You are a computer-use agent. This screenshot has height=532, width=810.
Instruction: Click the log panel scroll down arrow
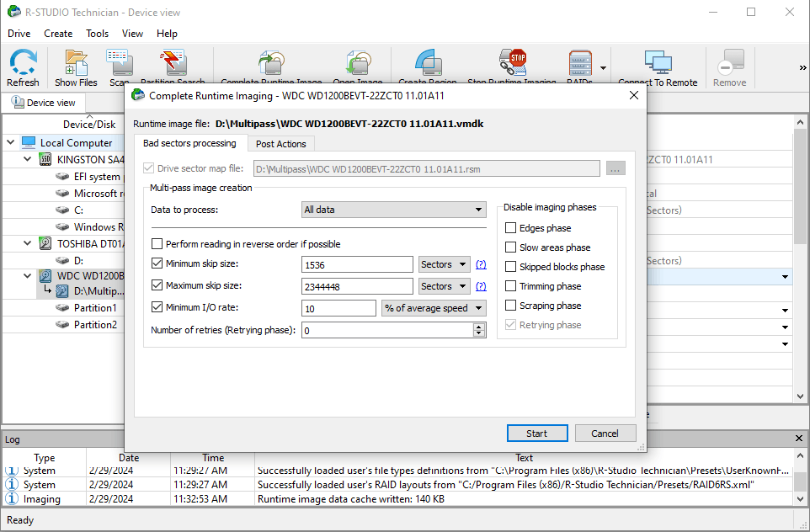tap(800, 499)
